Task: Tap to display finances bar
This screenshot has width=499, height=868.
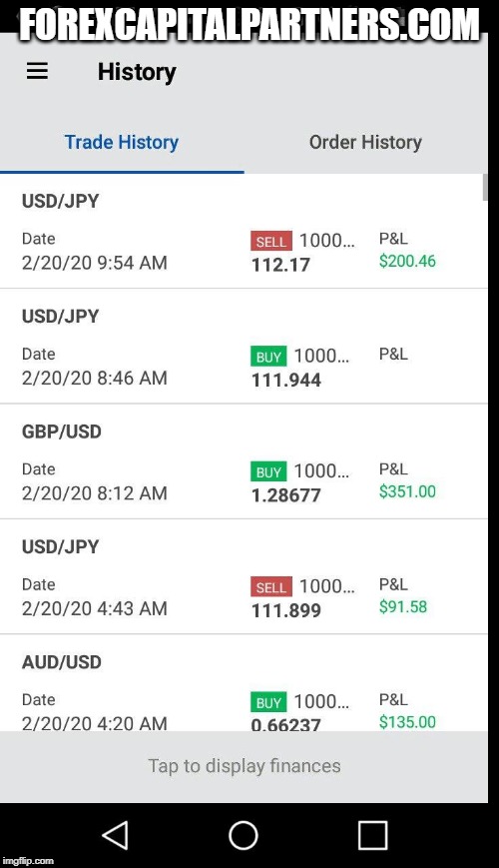Action: coord(244,766)
